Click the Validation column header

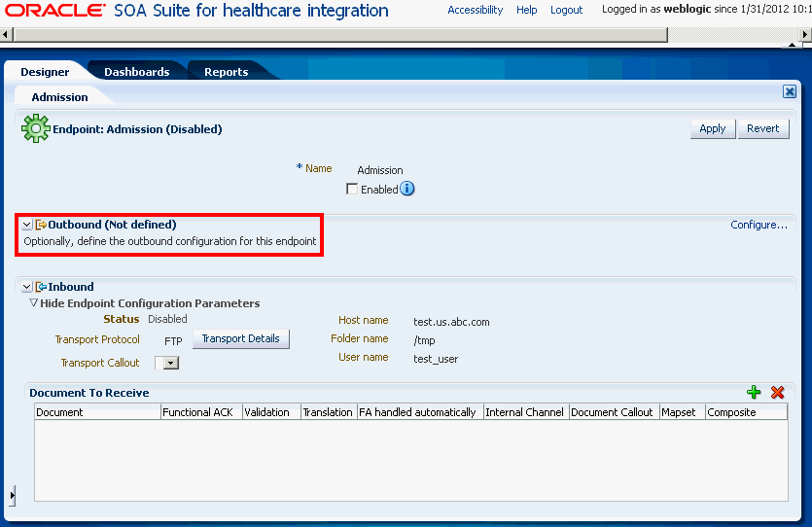(271, 412)
